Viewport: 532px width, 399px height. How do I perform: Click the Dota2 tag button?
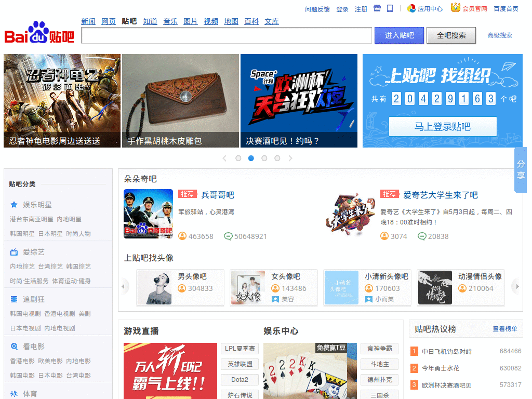coord(240,380)
